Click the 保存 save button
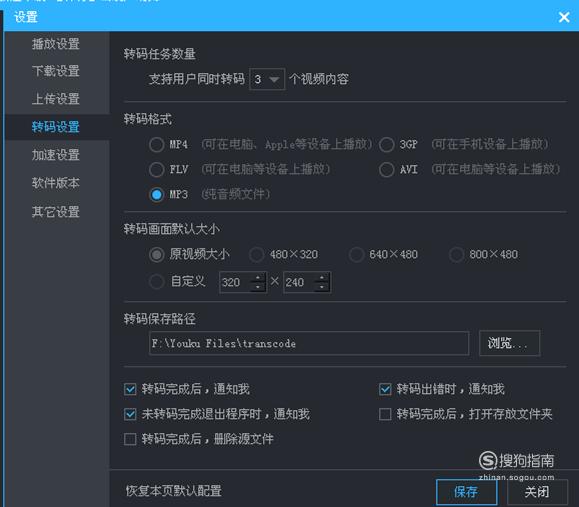579x507 pixels. pyautogui.click(x=466, y=492)
